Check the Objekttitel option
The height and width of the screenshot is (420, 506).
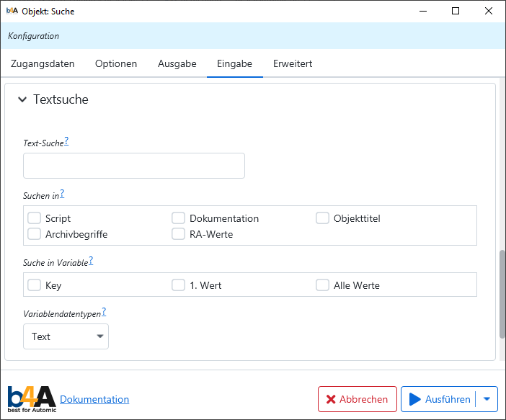click(322, 218)
